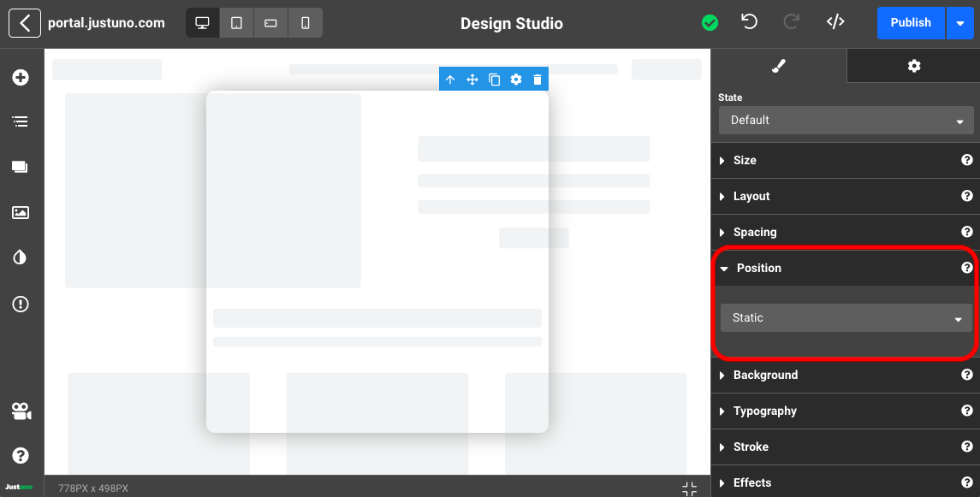Open the State Default dropdown
This screenshot has width=980, height=497.
(846, 121)
